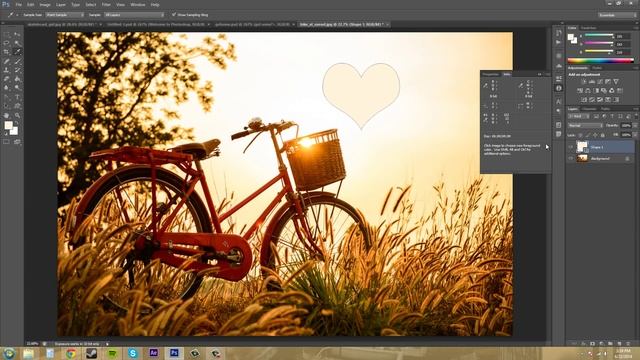
Task: Open the Character panel from dock
Action: (558, 101)
